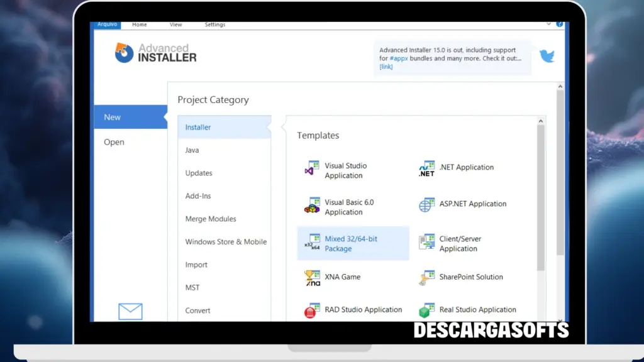Click the Twitter bird icon

[x=547, y=56]
